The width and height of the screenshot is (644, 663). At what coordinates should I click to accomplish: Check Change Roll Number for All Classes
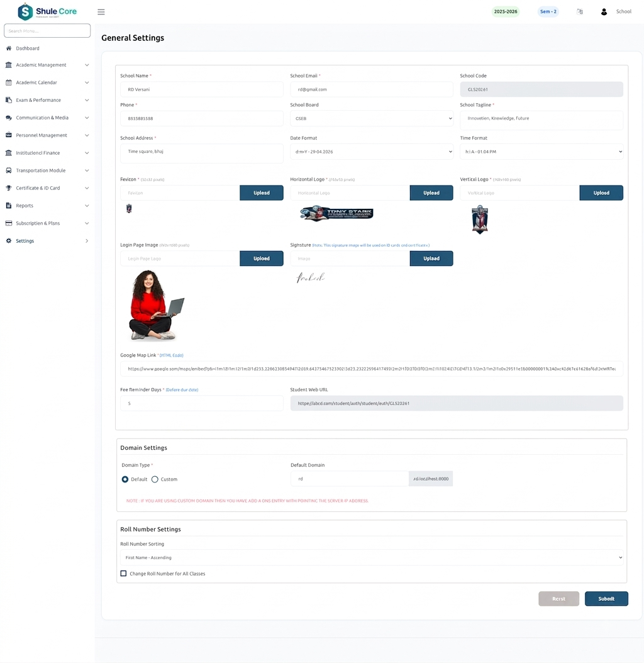tap(123, 574)
